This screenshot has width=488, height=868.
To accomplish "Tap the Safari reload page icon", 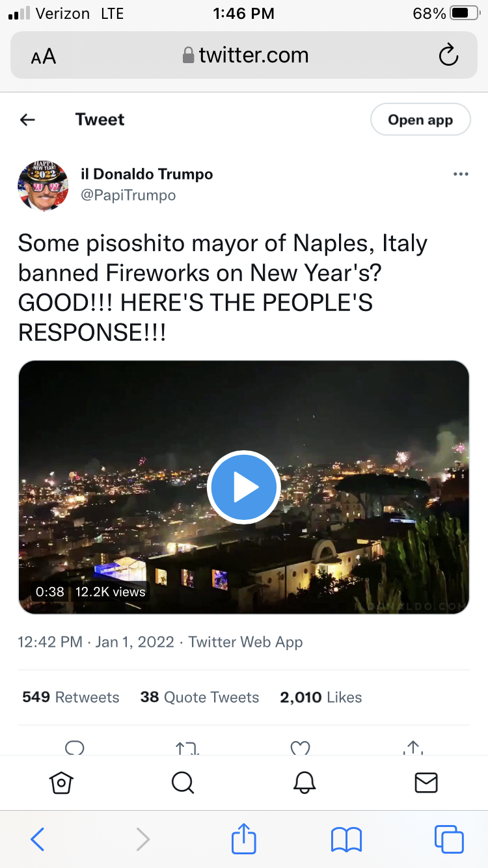I will [x=448, y=56].
